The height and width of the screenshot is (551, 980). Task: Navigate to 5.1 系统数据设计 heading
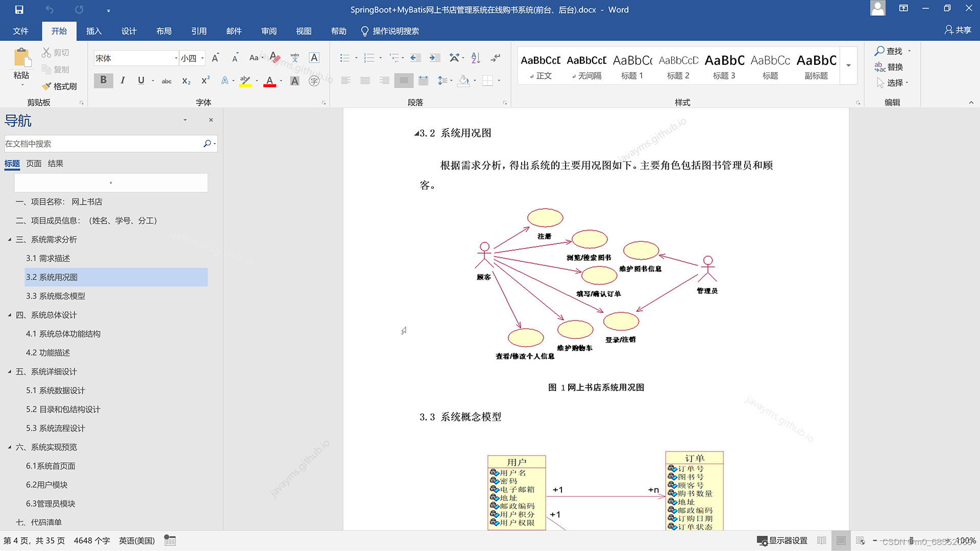(x=56, y=390)
